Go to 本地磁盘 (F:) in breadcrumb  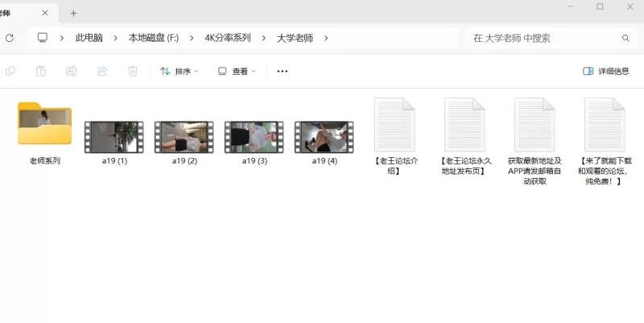point(154,38)
